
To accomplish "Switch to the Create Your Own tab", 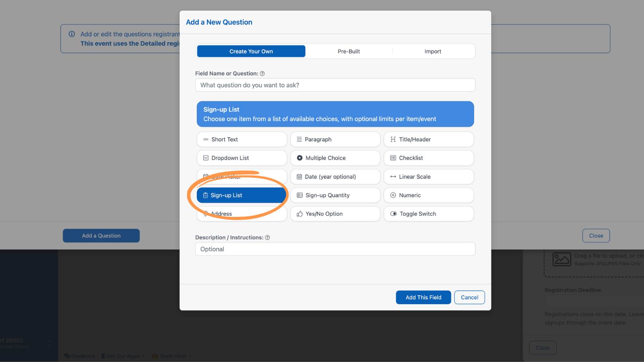I will tap(251, 51).
